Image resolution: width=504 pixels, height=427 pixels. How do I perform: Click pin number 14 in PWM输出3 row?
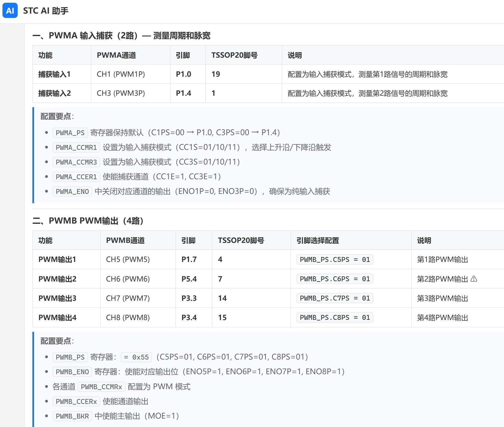tap(222, 298)
